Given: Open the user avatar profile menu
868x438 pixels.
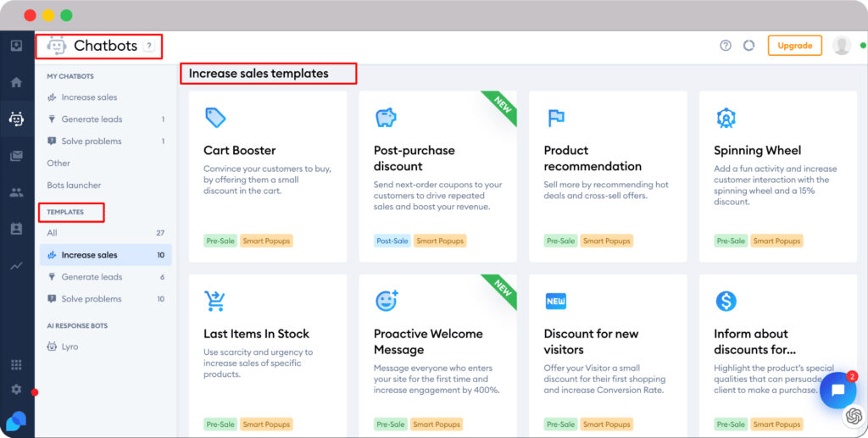Looking at the screenshot, I should pyautogui.click(x=842, y=46).
